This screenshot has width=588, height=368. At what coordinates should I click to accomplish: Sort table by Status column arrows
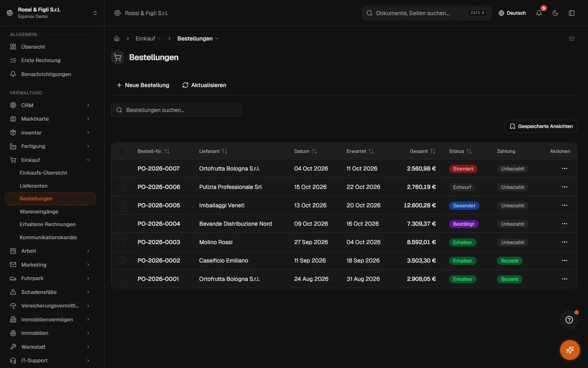coord(469,151)
